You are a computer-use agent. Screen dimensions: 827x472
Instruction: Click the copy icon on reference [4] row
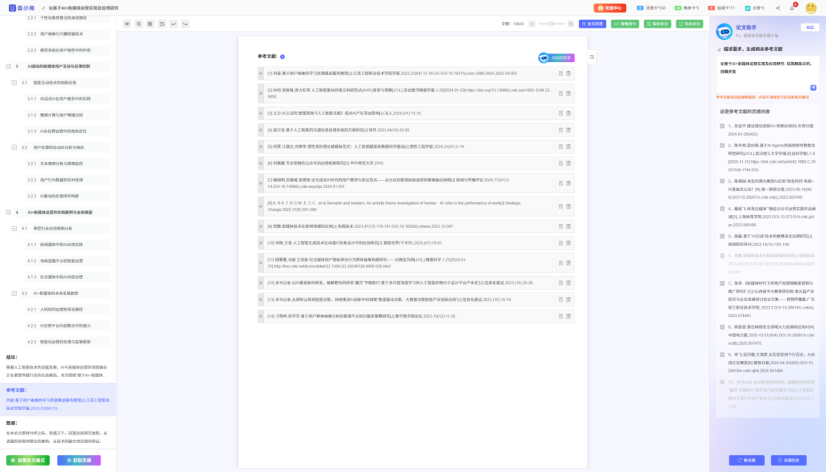coord(561,130)
